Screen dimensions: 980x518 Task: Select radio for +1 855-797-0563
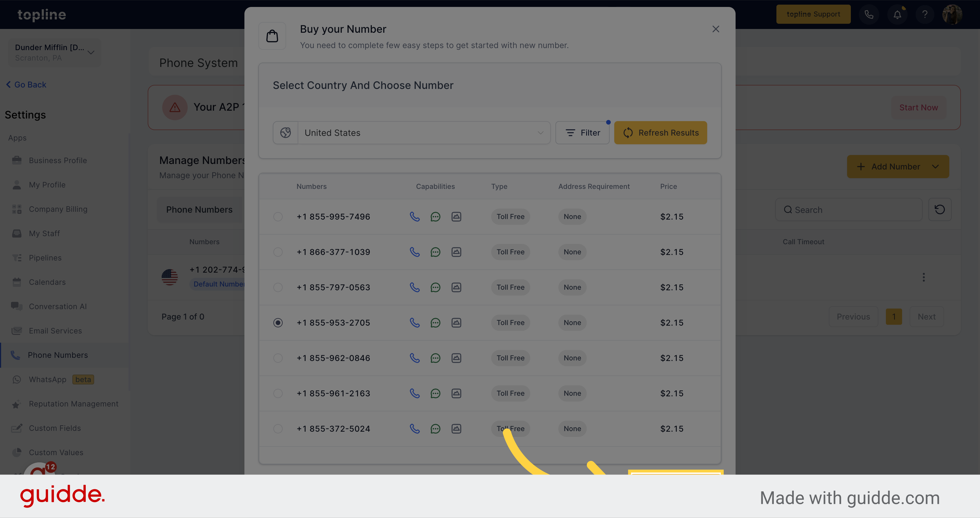(x=278, y=287)
